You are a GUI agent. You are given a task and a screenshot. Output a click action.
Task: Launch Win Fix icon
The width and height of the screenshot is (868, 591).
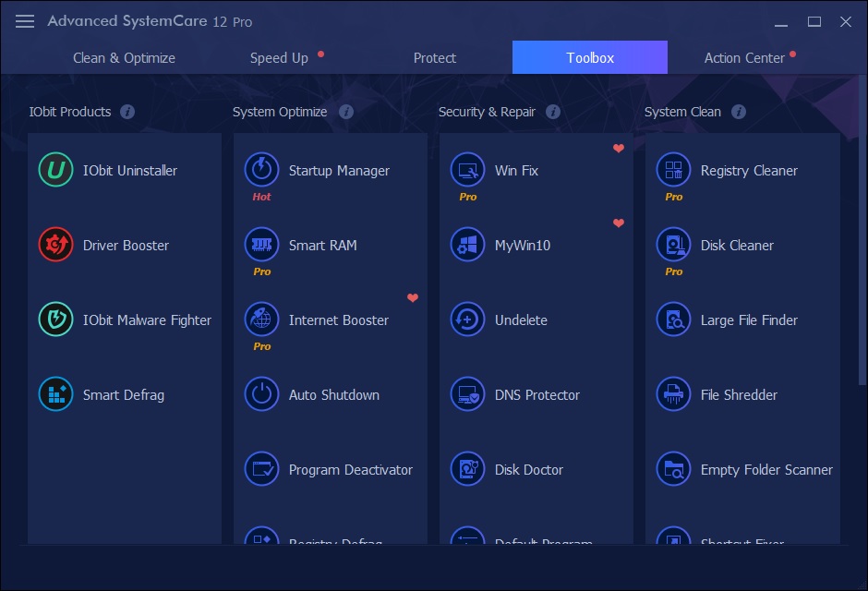[x=468, y=170]
